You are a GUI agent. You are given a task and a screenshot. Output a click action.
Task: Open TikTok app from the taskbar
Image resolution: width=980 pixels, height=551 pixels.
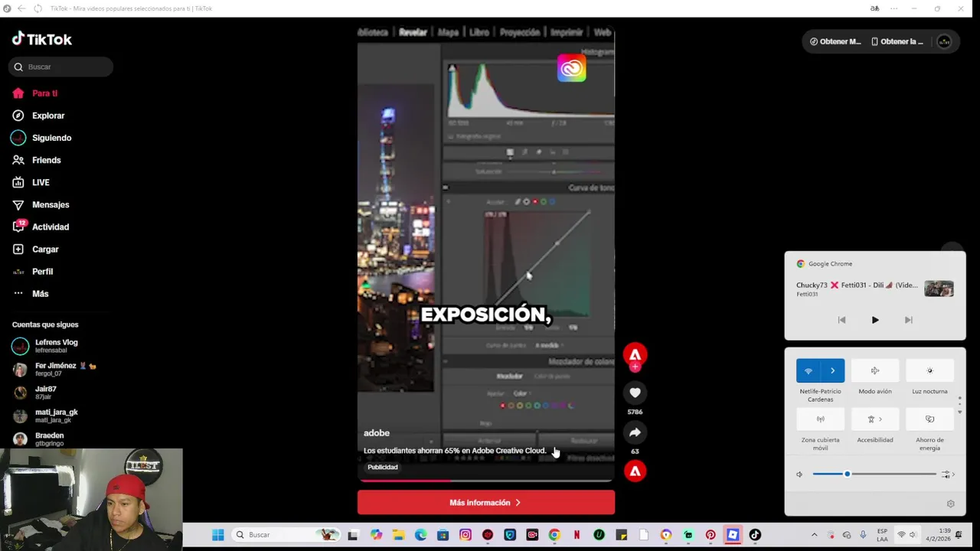pyautogui.click(x=755, y=535)
